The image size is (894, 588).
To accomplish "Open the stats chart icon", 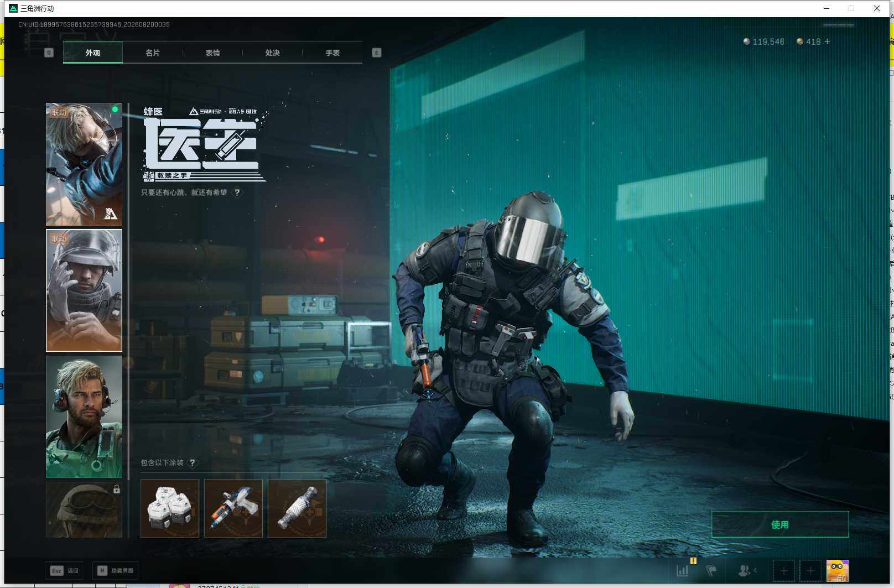I will point(683,570).
